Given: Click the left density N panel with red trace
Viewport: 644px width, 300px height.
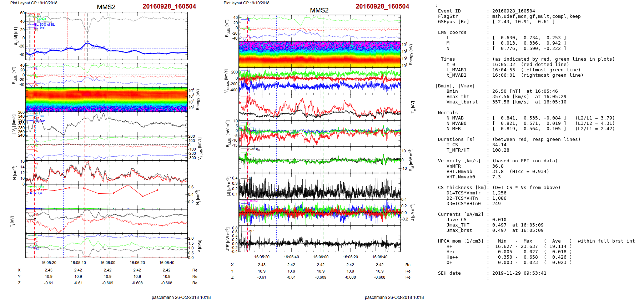Looking at the screenshot, I should click(106, 173).
